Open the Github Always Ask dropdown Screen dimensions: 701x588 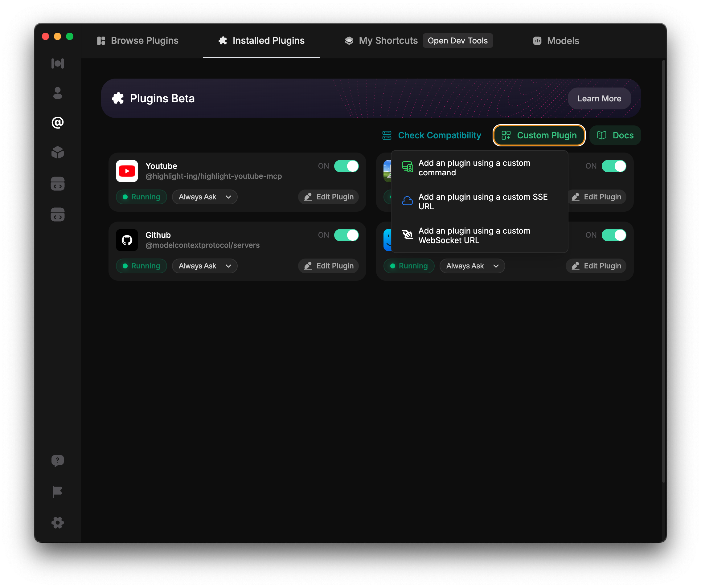coord(205,266)
